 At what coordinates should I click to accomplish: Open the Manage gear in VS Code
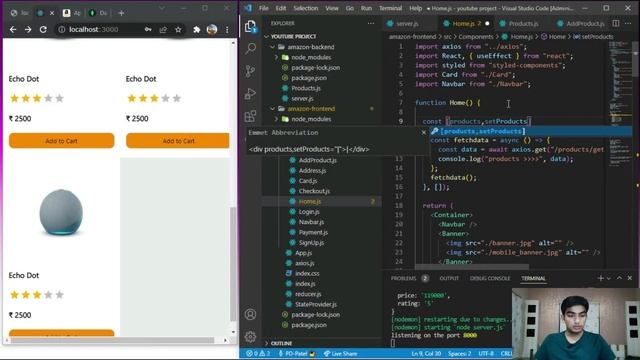(250, 336)
